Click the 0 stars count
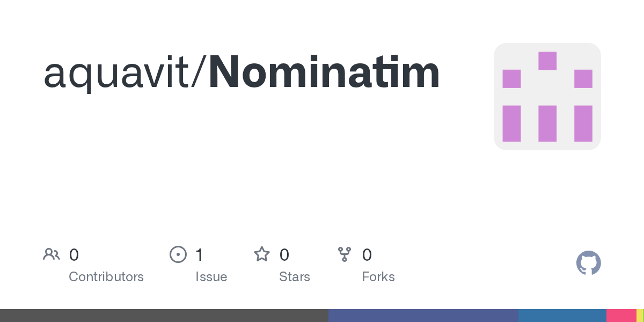The height and width of the screenshot is (322, 644). coord(284,255)
